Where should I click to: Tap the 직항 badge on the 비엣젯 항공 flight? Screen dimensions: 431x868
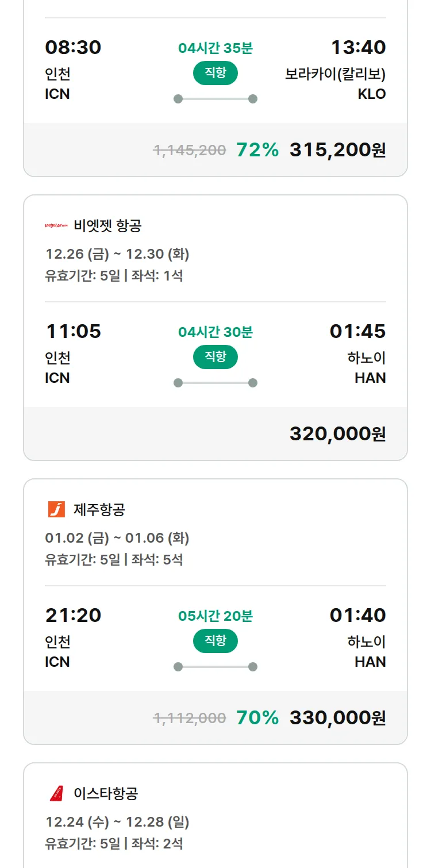(x=215, y=358)
